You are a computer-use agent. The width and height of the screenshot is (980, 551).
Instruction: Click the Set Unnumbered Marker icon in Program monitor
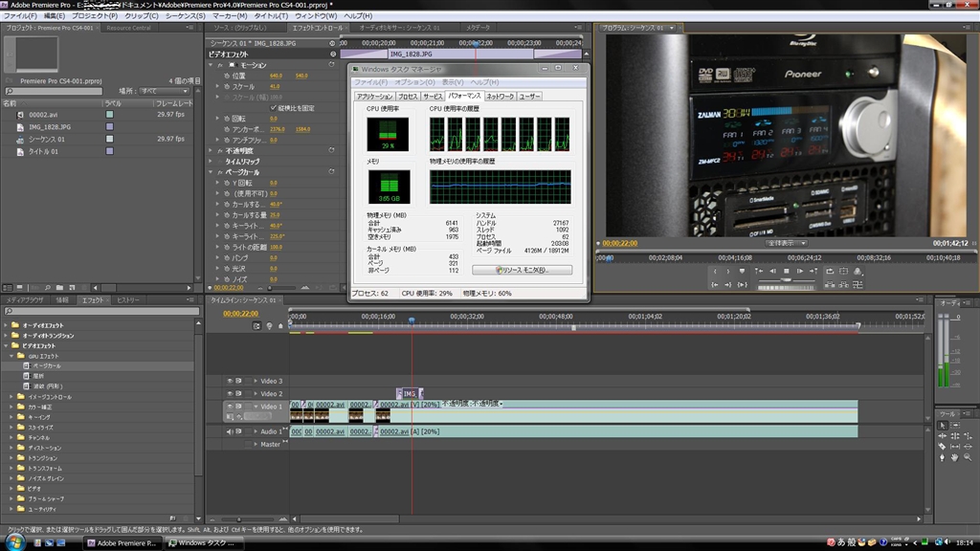tap(740, 272)
